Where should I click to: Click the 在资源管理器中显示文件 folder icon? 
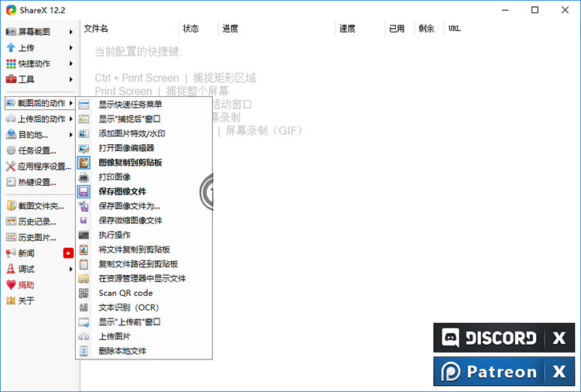[x=84, y=278]
